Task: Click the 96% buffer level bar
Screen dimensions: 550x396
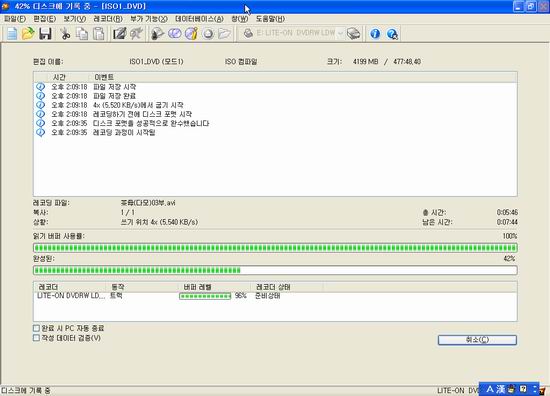Action: [205, 296]
